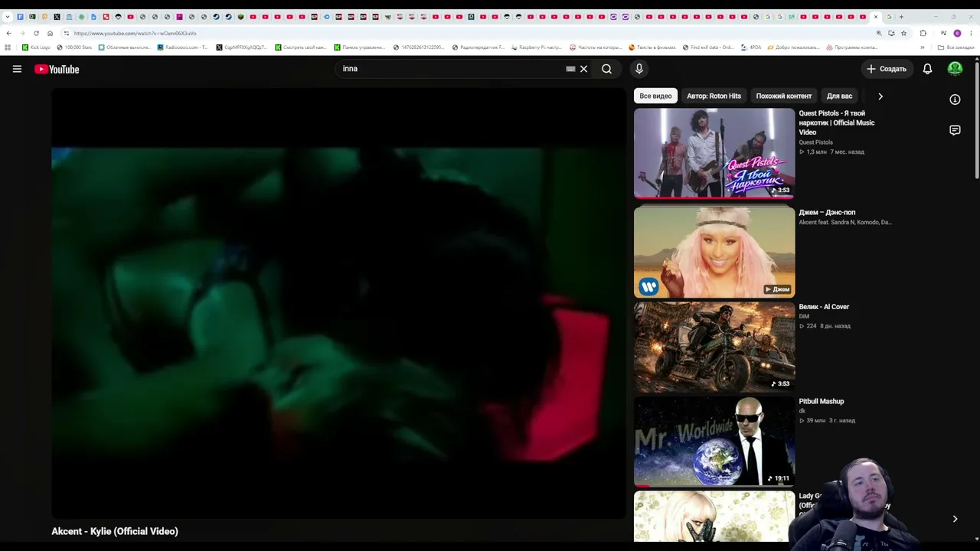Open the 4PDA bookmark
980x551 pixels.
click(x=750, y=47)
